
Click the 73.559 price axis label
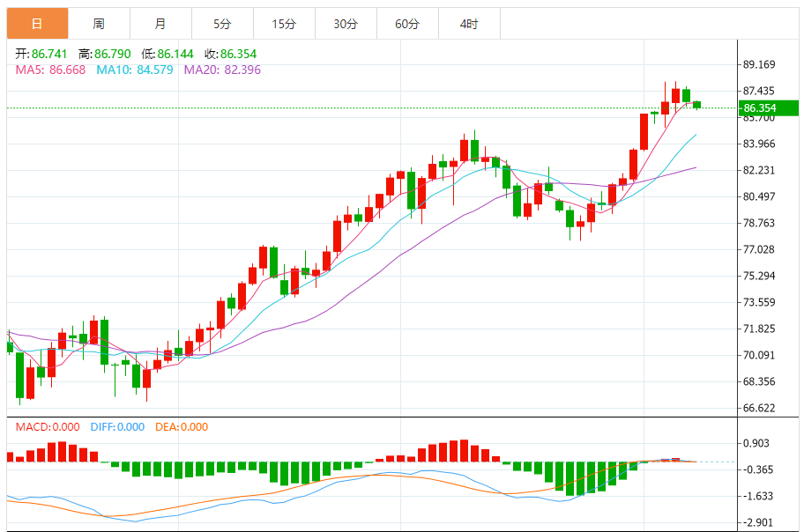tap(759, 302)
